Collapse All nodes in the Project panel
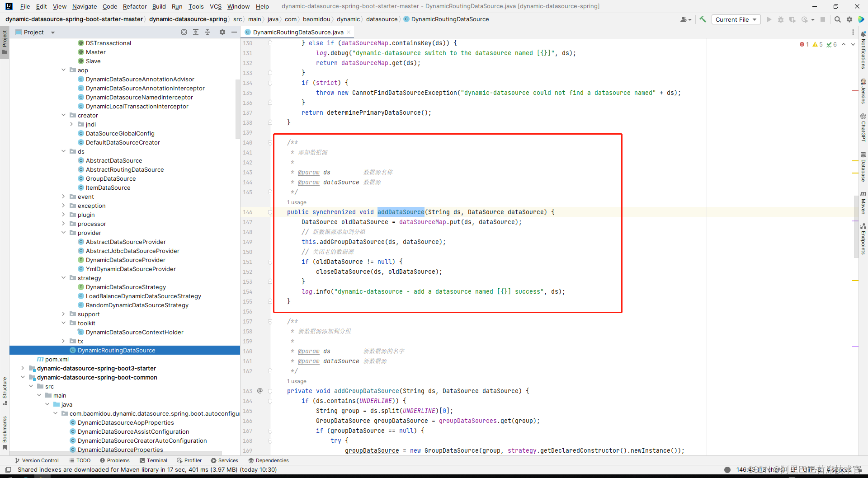This screenshot has height=478, width=868. point(208,32)
